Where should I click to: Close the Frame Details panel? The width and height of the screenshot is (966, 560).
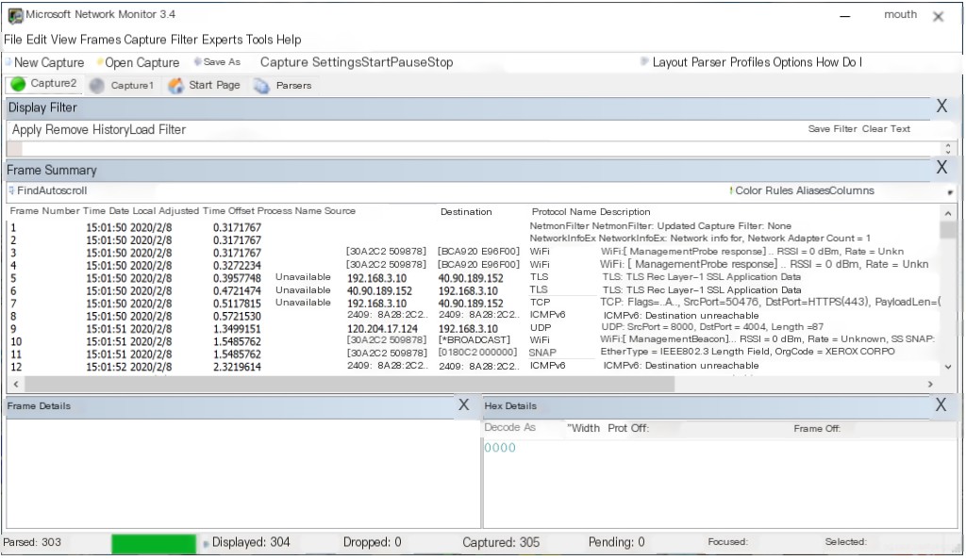coord(464,405)
